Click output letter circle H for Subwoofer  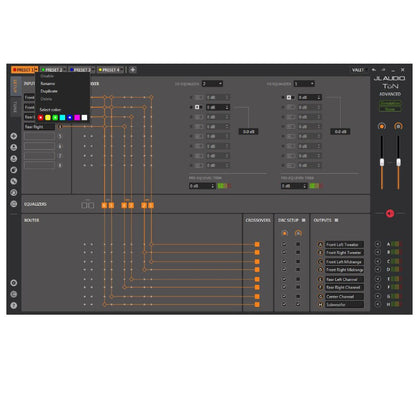(320, 304)
